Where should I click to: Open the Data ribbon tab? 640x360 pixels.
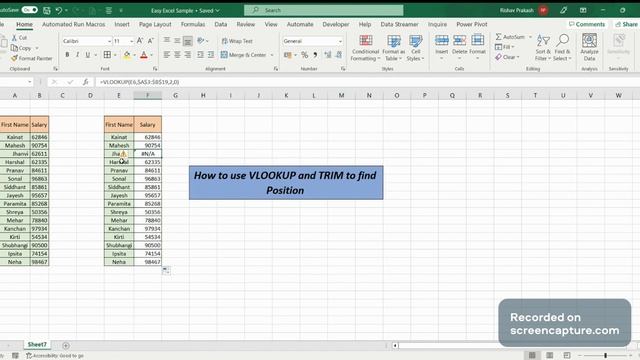pyautogui.click(x=221, y=24)
